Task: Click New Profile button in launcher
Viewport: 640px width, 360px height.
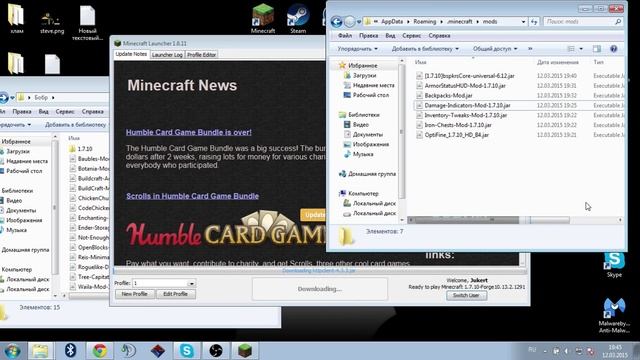Action: click(x=134, y=294)
